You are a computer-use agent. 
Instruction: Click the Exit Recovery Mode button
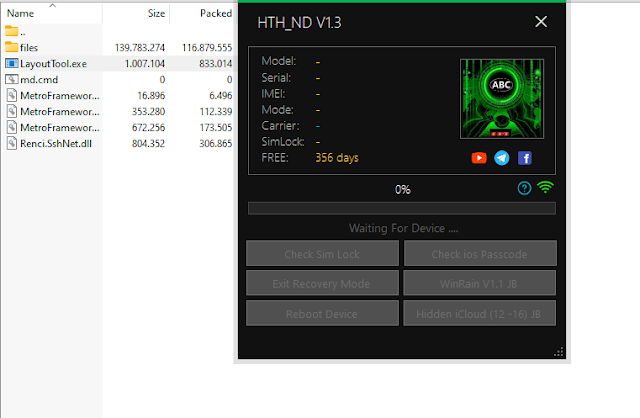pos(322,283)
